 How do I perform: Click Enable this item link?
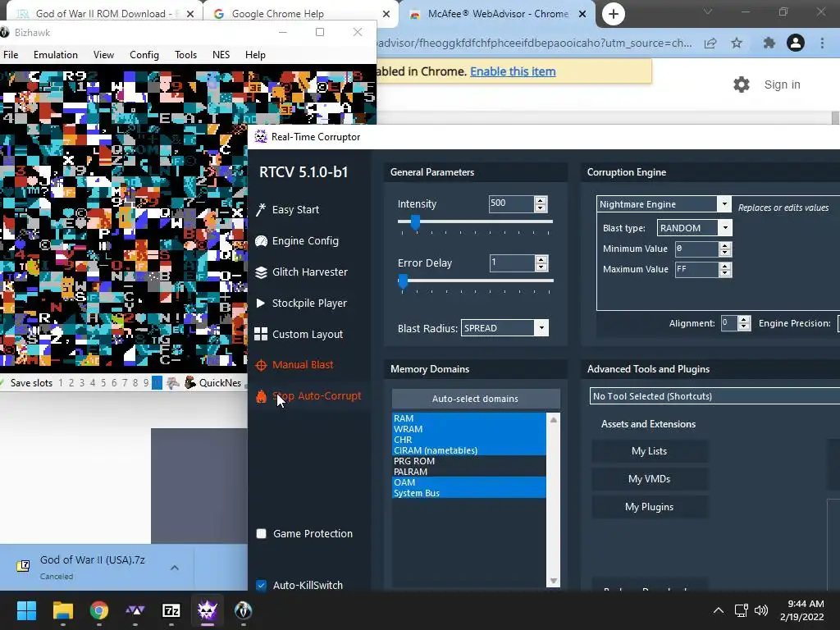513,72
